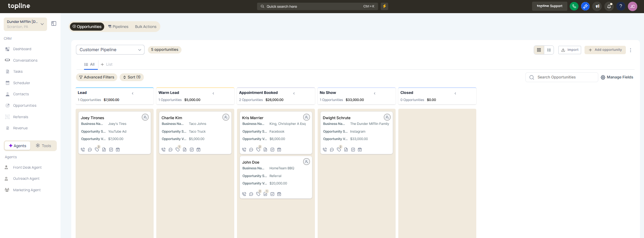This screenshot has width=644, height=238.
Task: Open the Front Desk Agent
Action: pos(27,168)
